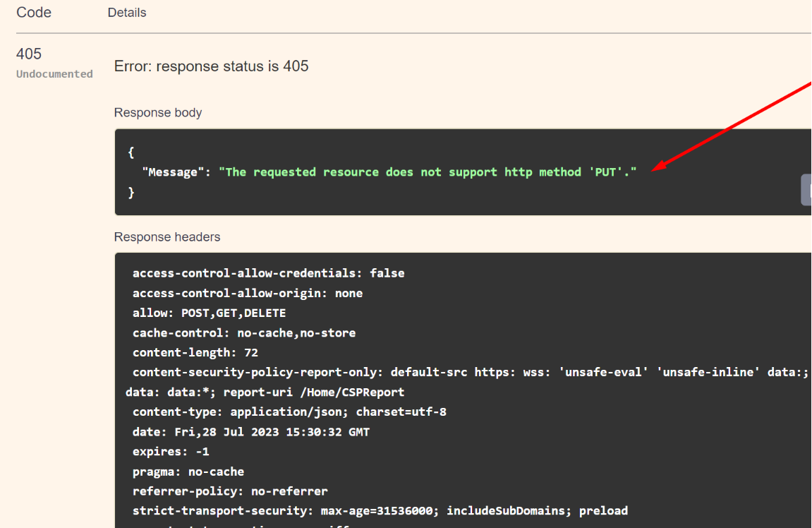Click the green PUT error message string
Image resolution: width=812 pixels, height=528 pixels.
tap(428, 172)
